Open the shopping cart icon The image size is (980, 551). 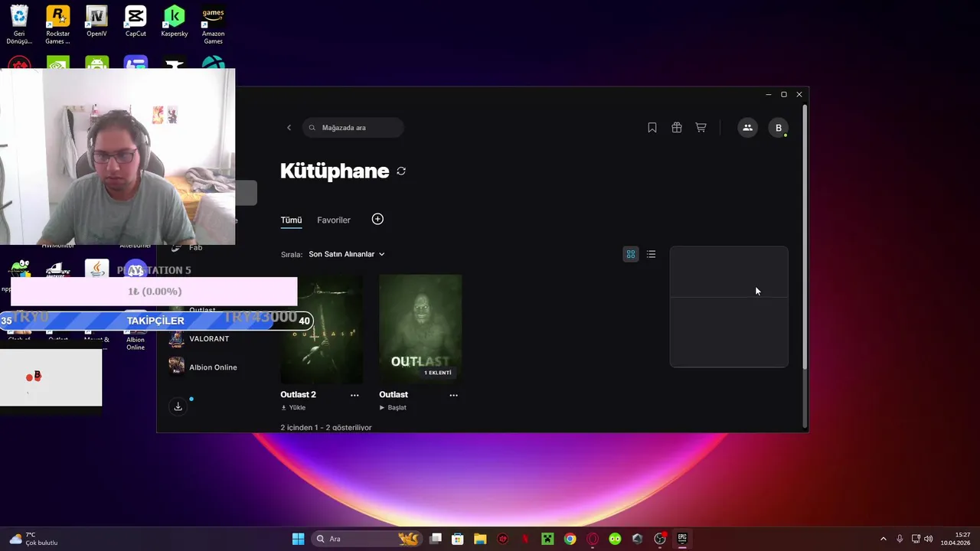pos(701,128)
